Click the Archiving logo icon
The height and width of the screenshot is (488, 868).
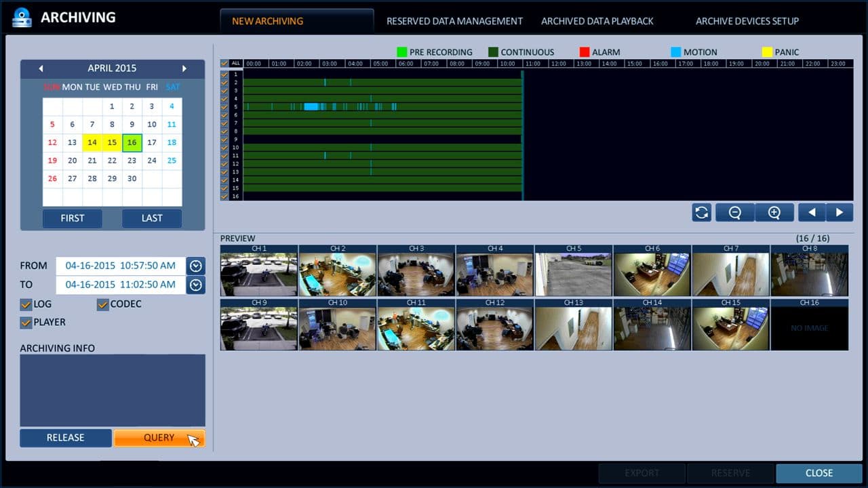[x=22, y=17]
